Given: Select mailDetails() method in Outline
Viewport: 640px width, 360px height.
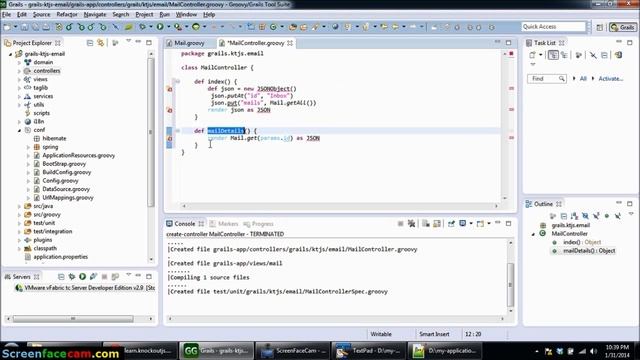Looking at the screenshot, I should [589, 251].
